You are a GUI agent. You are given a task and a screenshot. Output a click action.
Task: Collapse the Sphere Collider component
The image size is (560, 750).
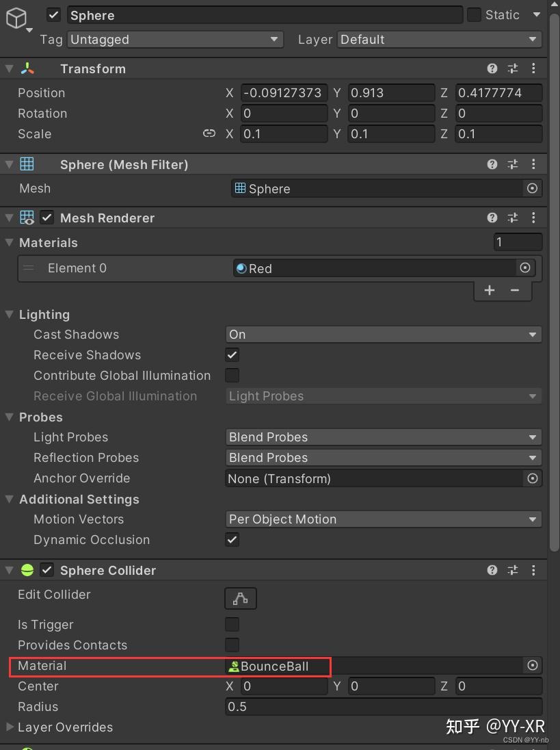9,570
